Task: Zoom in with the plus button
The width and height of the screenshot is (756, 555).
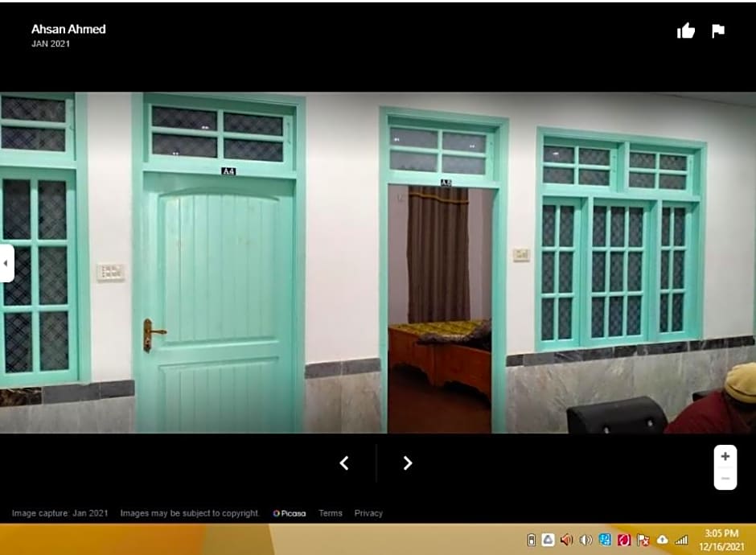Action: coord(725,457)
